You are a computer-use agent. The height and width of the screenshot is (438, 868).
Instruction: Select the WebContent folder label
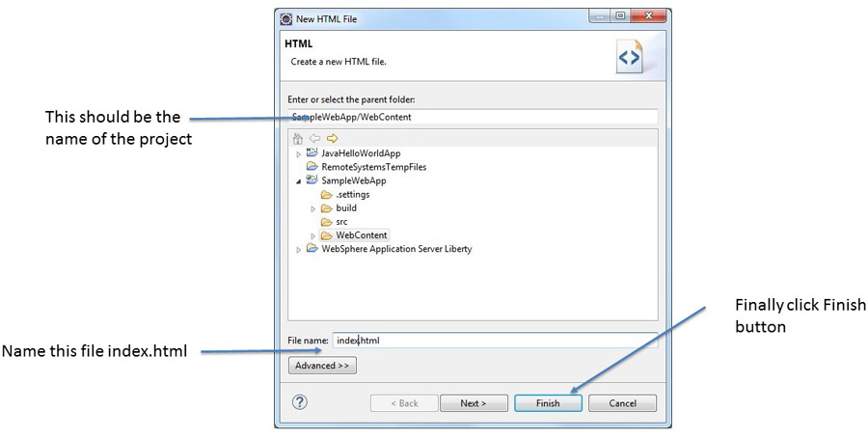[x=362, y=235]
